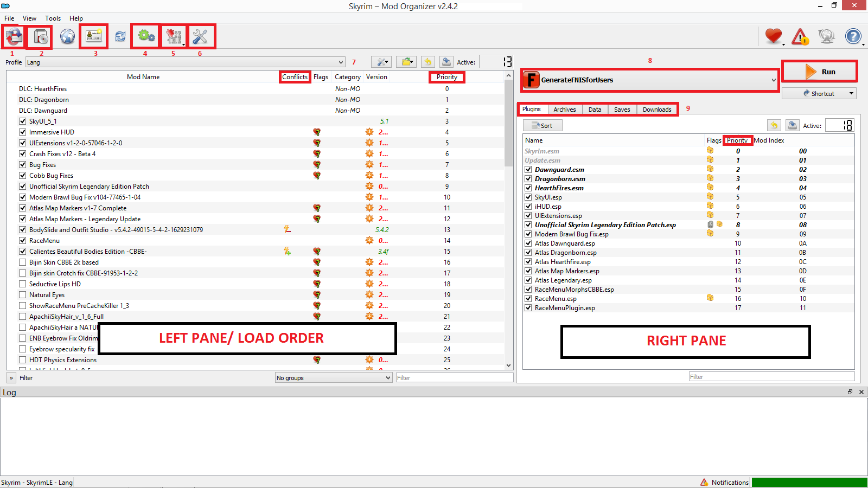868x488 pixels.
Task: Click create backup icon in mod list toolbar
Action: tap(446, 62)
